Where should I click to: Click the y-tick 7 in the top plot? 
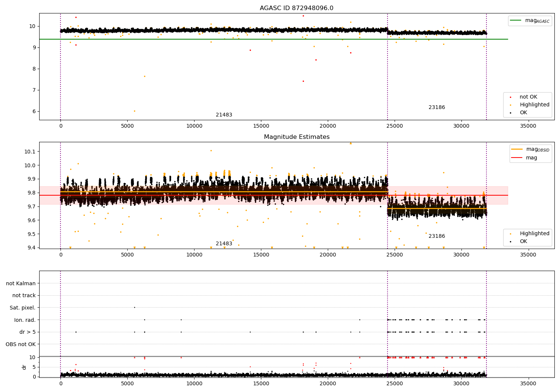tap(34, 90)
